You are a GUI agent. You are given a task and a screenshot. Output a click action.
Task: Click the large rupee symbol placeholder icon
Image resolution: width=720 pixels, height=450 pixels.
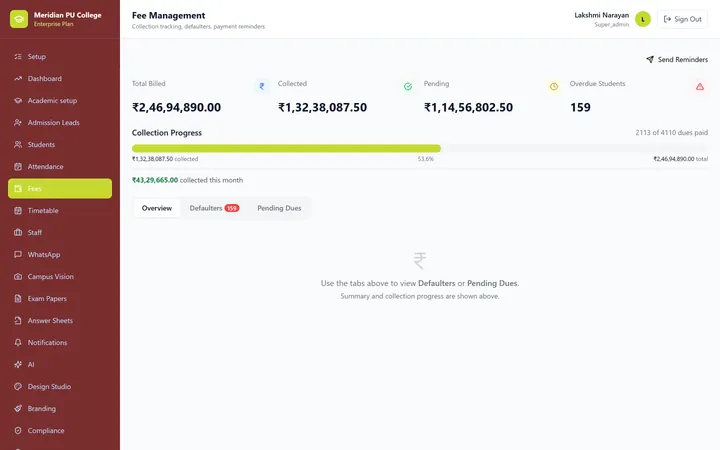pyautogui.click(x=420, y=260)
